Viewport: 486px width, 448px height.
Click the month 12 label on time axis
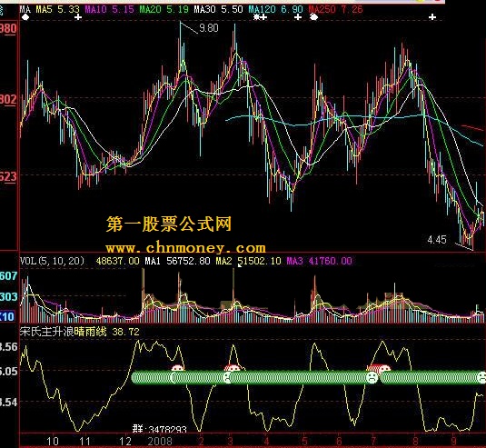125,441
